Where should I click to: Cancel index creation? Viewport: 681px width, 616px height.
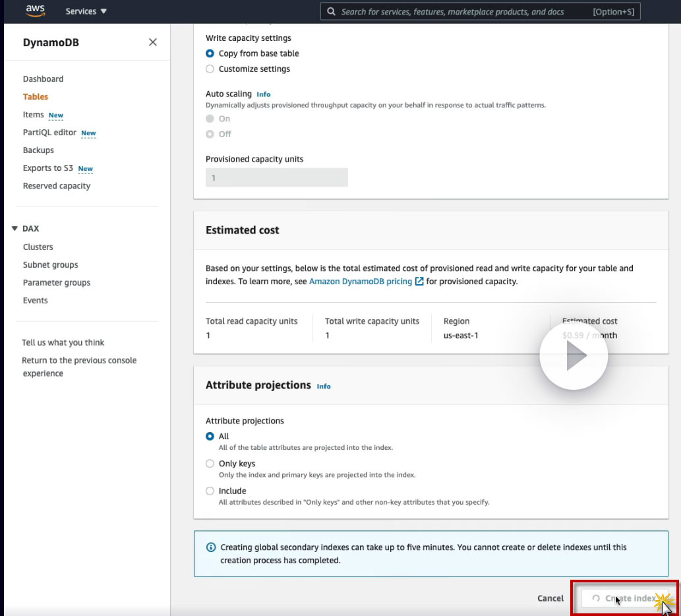click(x=550, y=598)
